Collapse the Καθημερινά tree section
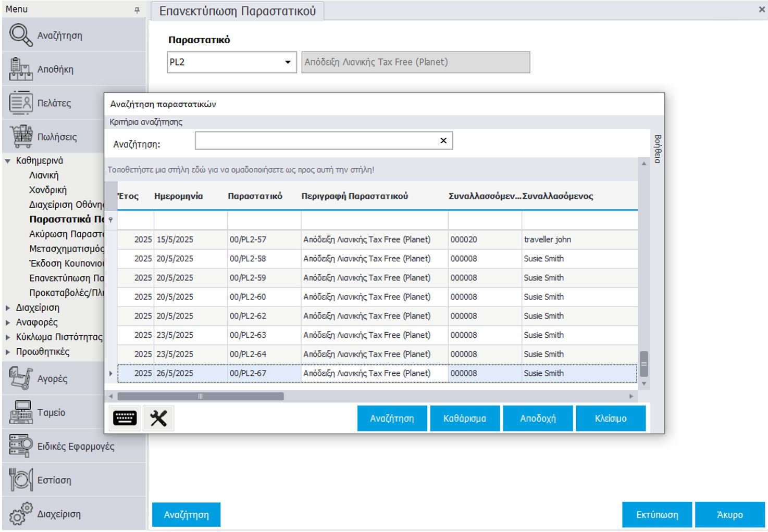The width and height of the screenshot is (768, 532). coord(8,161)
